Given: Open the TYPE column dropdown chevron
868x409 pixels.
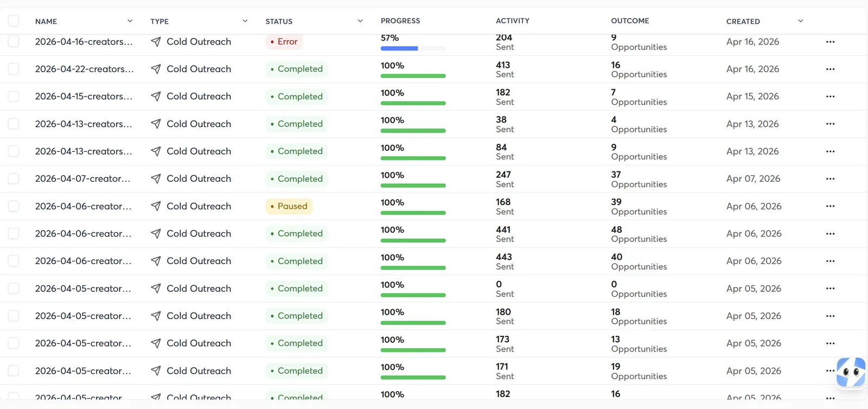Looking at the screenshot, I should 245,21.
